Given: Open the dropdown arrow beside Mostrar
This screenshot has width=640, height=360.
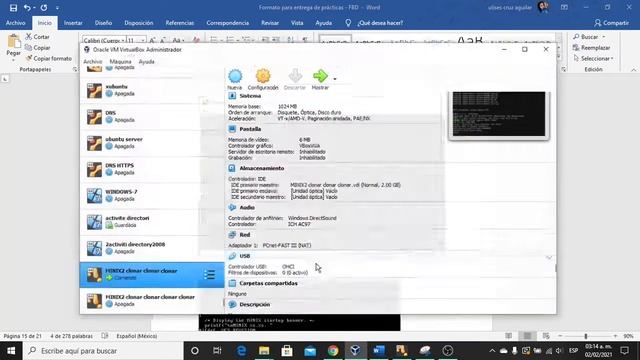Looking at the screenshot, I should point(335,79).
